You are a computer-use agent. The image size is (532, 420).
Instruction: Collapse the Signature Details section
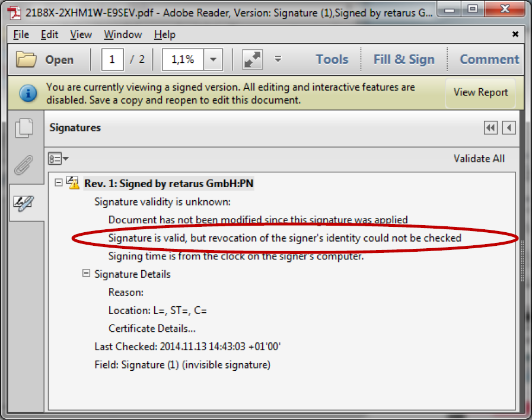pyautogui.click(x=86, y=274)
